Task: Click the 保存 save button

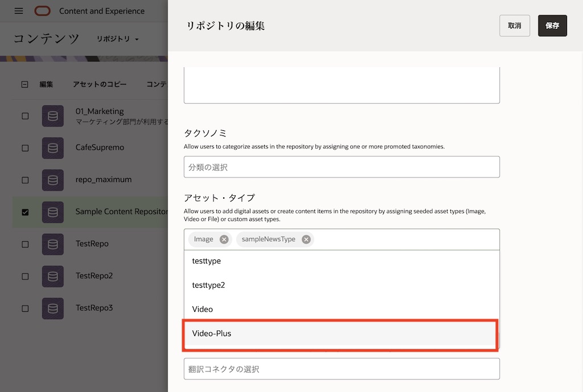Action: pos(552,26)
